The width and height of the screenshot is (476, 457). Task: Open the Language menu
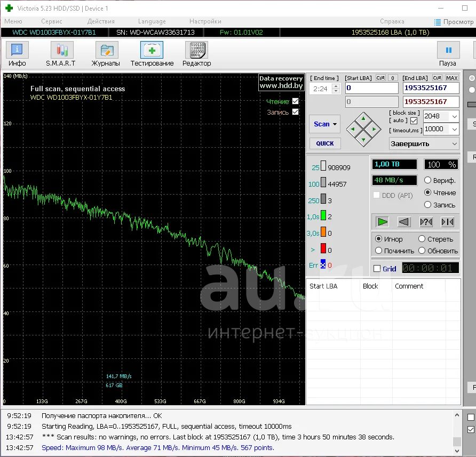tap(152, 21)
